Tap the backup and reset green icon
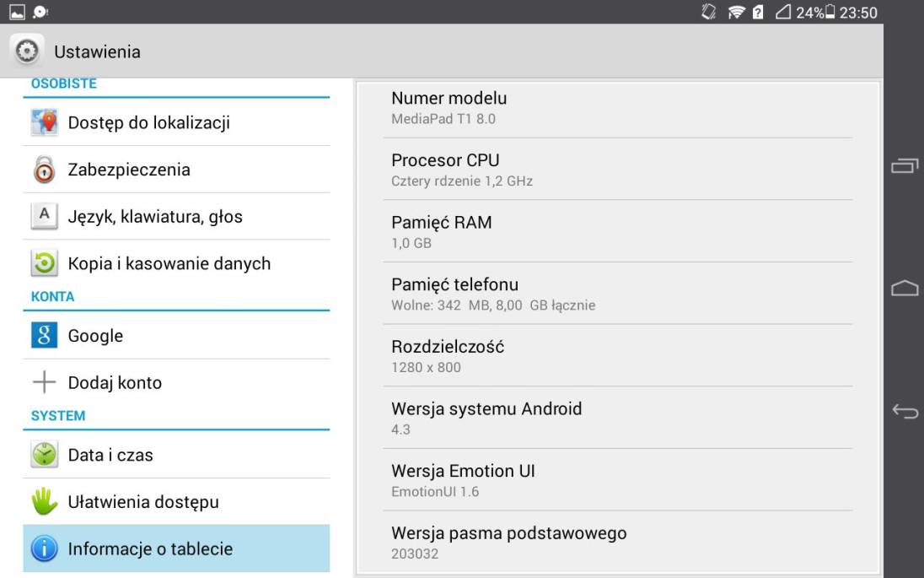 [x=44, y=263]
